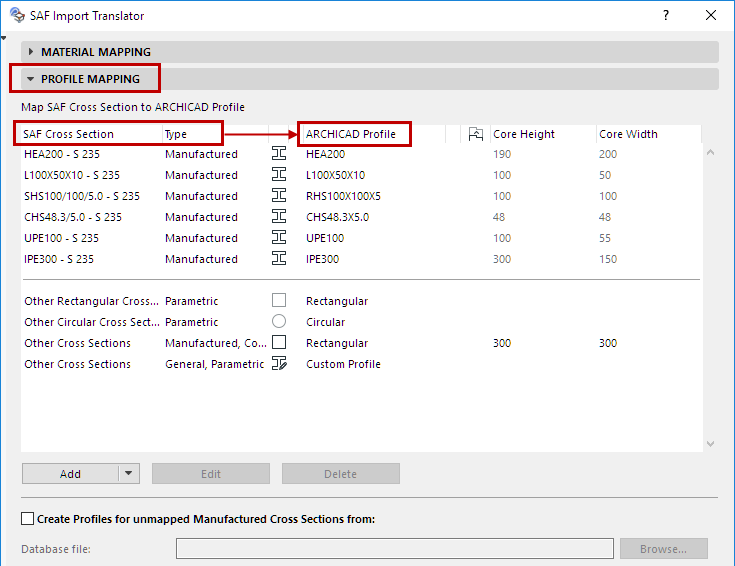Sort by SAF Cross Section column header

pyautogui.click(x=68, y=134)
